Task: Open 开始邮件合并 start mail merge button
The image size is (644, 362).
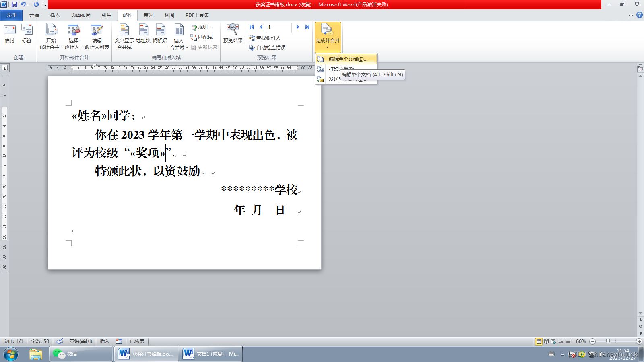Action: (51, 37)
